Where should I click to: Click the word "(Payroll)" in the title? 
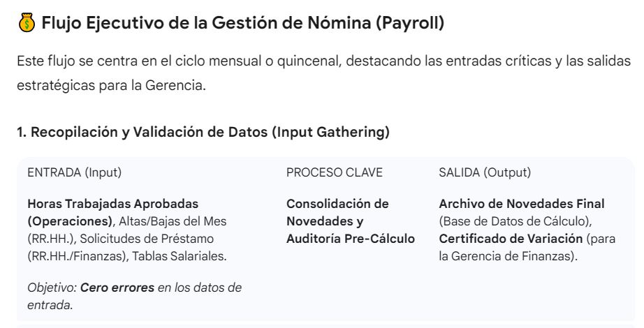coord(409,23)
